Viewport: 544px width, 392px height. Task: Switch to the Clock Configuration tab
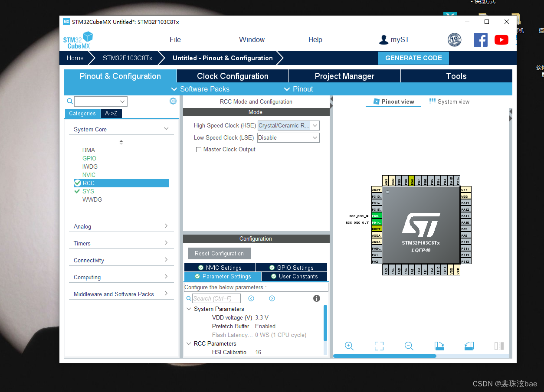tap(233, 76)
